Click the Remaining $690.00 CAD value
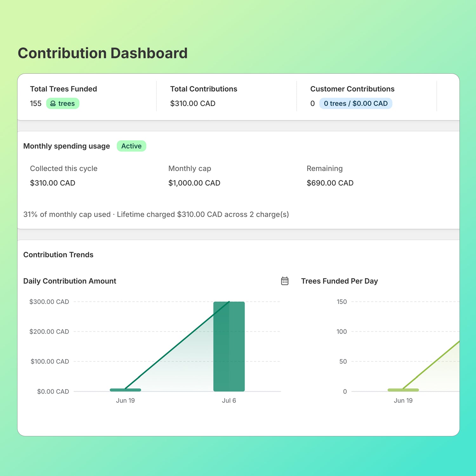The height and width of the screenshot is (476, 476). [x=330, y=183]
